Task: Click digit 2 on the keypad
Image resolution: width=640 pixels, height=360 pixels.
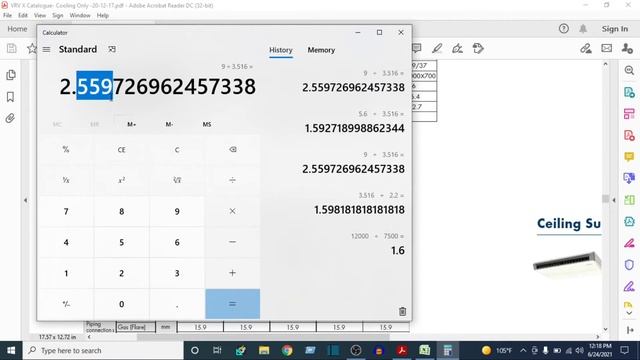Action: [122, 273]
